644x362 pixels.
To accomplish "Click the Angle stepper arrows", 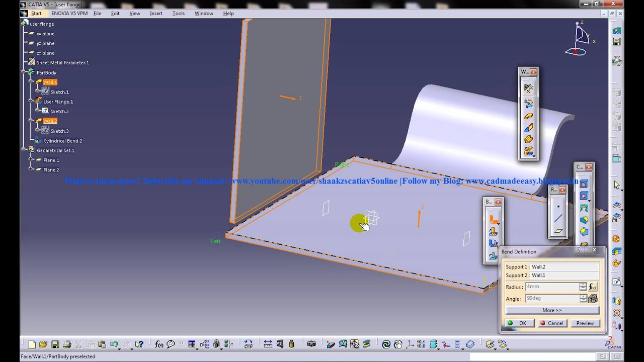I will tap(583, 299).
